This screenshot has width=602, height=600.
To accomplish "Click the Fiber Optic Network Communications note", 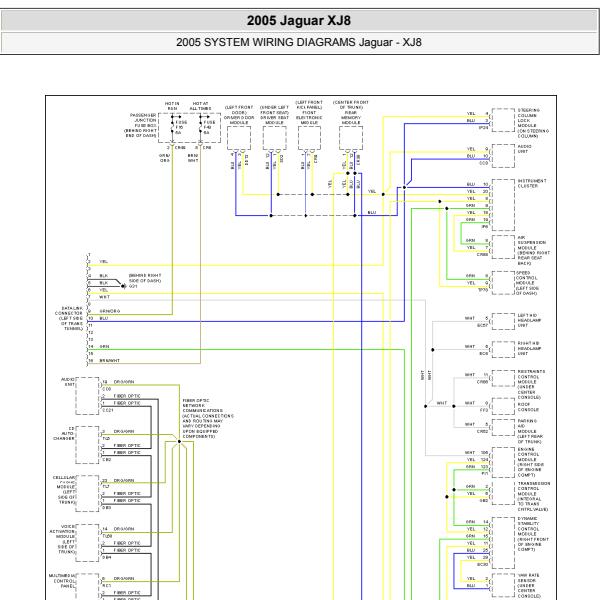I will pyautogui.click(x=208, y=418).
